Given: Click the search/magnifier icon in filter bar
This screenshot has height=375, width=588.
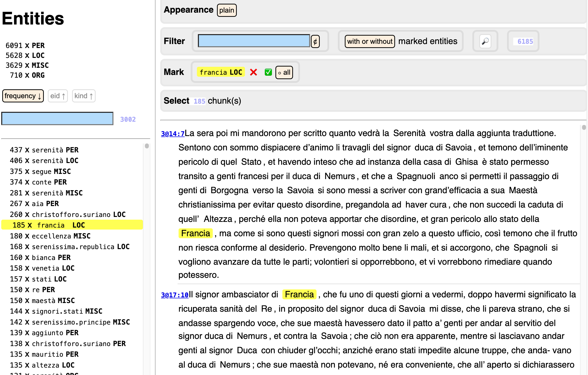Looking at the screenshot, I should pos(485,41).
